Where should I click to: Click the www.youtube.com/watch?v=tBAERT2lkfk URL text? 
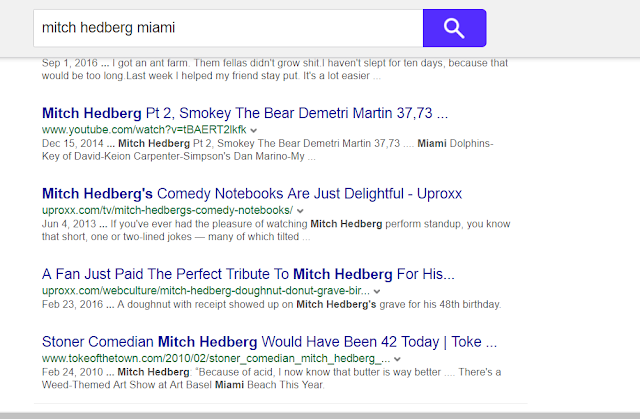click(144, 130)
